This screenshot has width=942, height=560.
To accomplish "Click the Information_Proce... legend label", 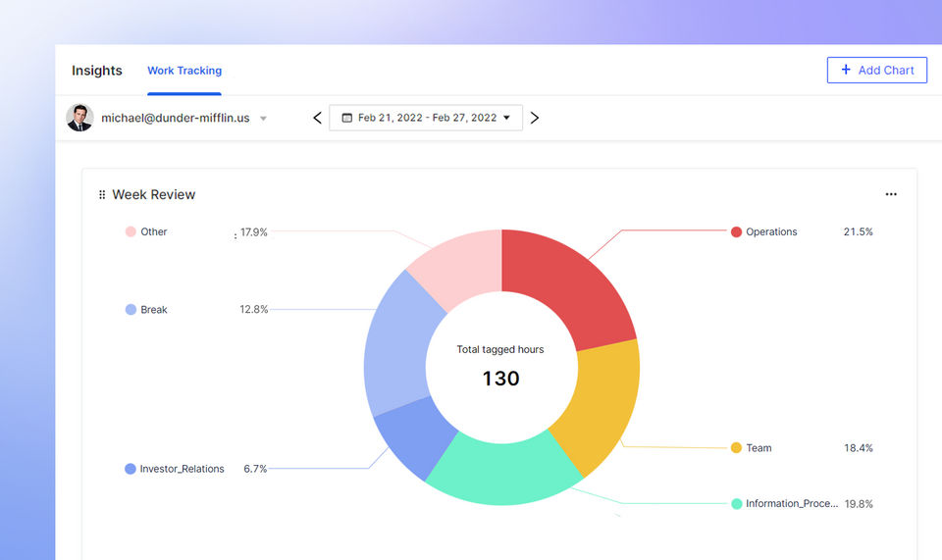I will (791, 504).
